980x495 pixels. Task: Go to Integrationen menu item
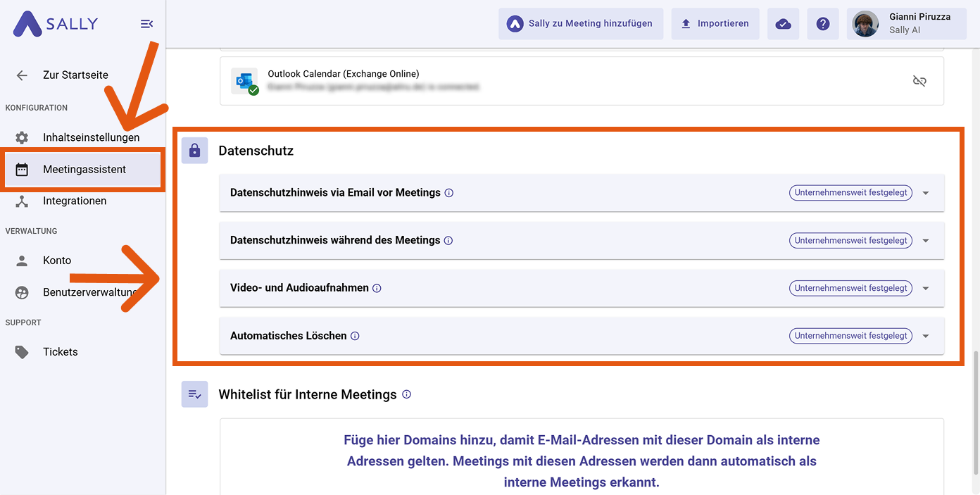(75, 201)
